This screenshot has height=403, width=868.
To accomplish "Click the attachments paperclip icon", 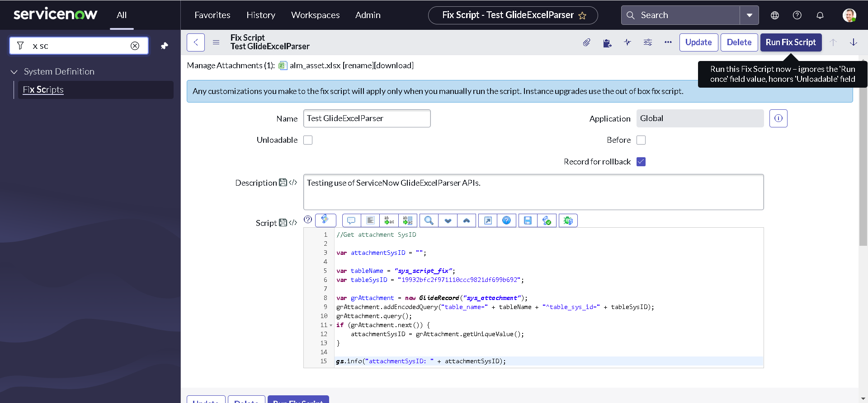I will pos(586,42).
